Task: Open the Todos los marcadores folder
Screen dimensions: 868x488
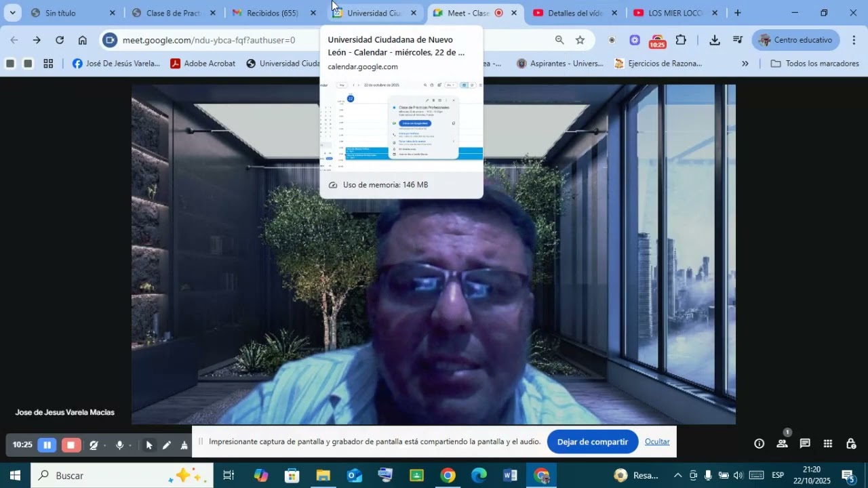Action: tap(816, 64)
